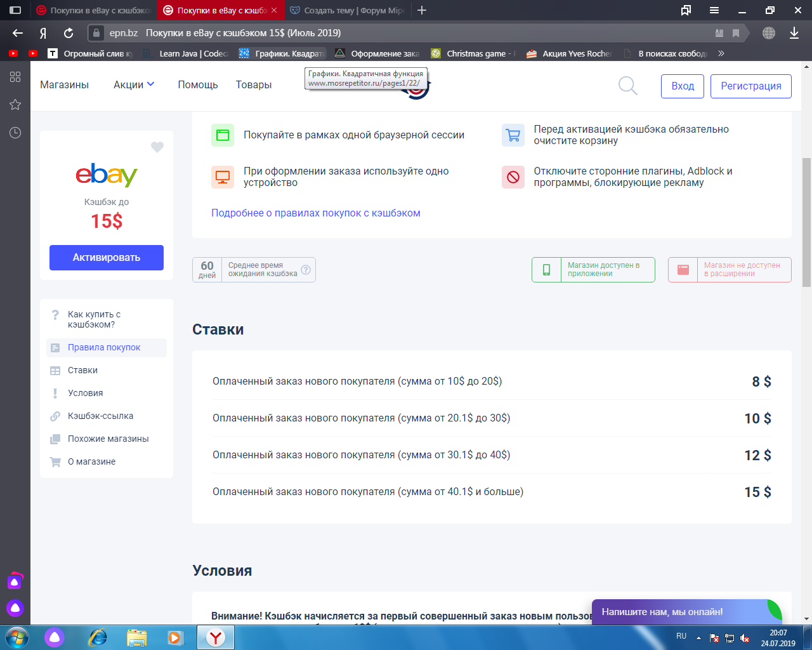This screenshot has height=650, width=812.
Task: Open 'Акция Yves Rocher' bookmark
Action: pyautogui.click(x=569, y=53)
